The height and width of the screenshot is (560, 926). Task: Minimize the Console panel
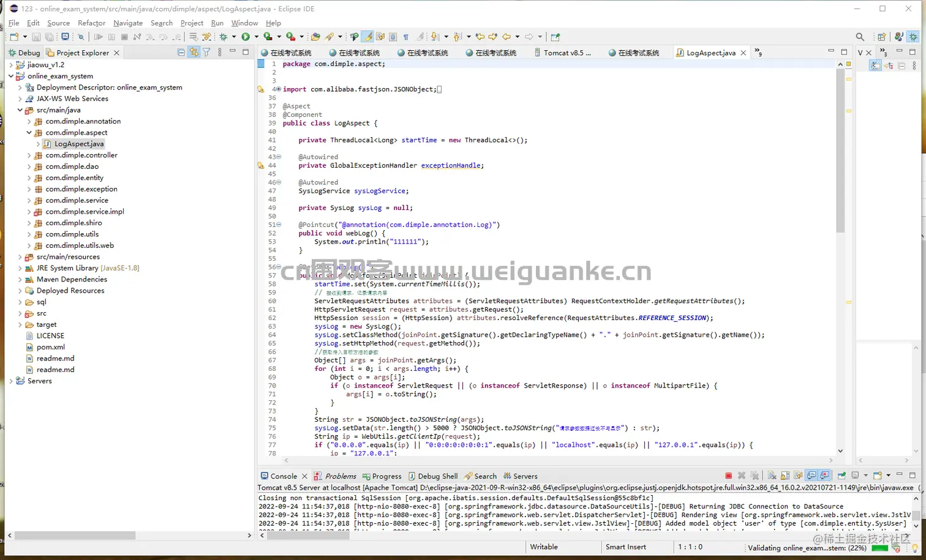point(899,475)
